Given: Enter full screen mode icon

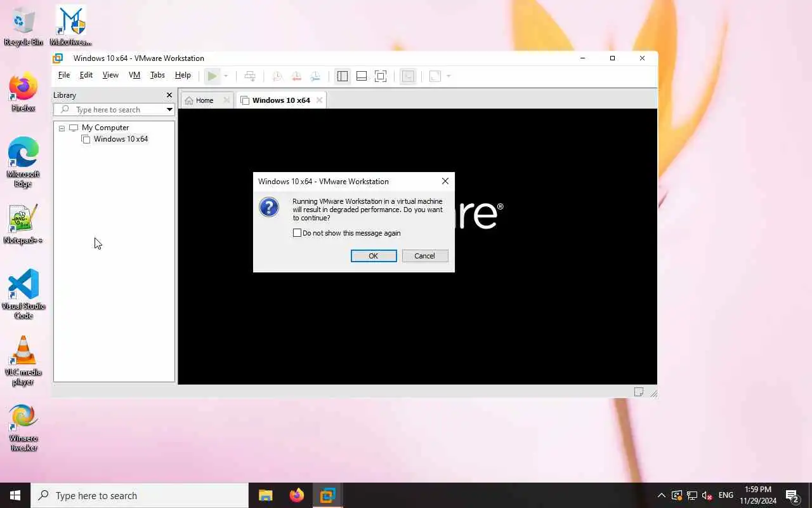Looking at the screenshot, I should pos(381,76).
